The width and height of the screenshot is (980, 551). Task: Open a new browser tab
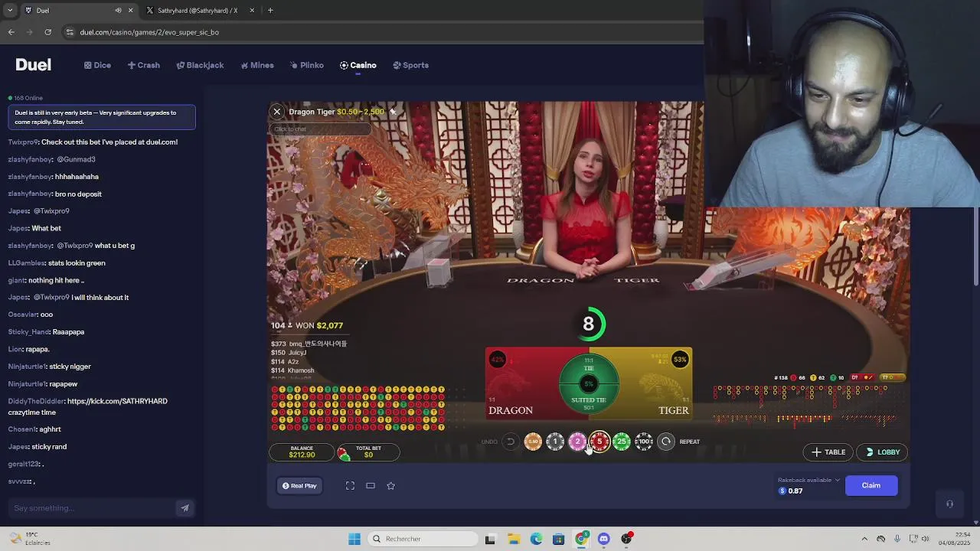[x=270, y=11]
